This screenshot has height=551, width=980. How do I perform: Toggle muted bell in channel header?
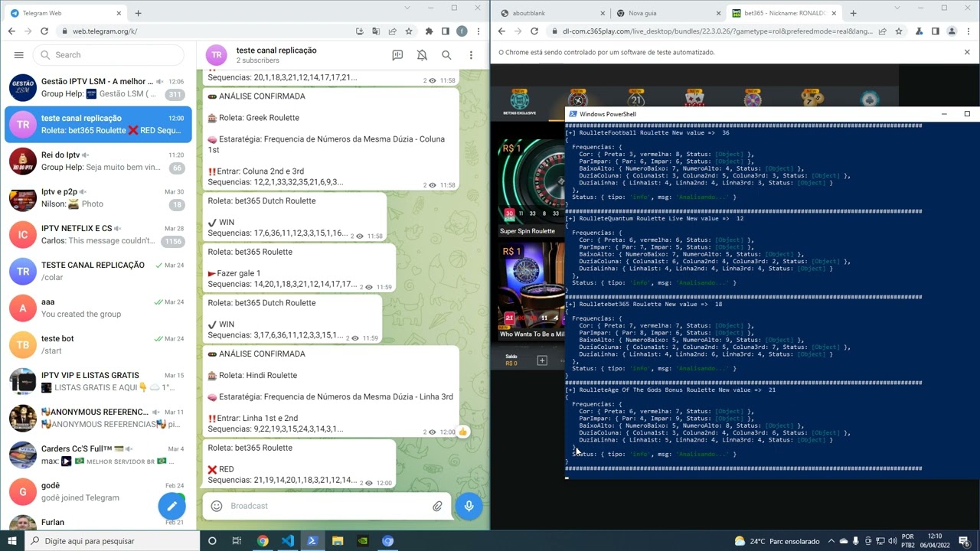click(422, 55)
